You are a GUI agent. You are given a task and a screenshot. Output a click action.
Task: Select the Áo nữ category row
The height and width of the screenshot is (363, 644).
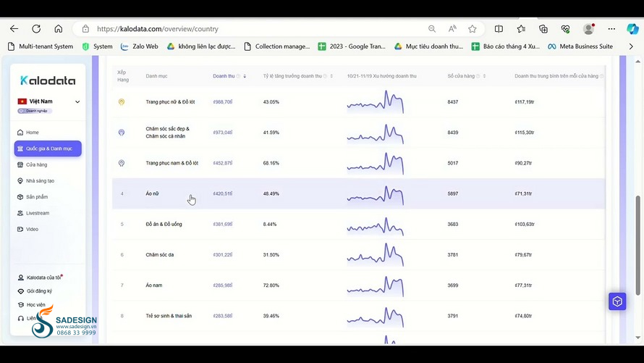359,193
